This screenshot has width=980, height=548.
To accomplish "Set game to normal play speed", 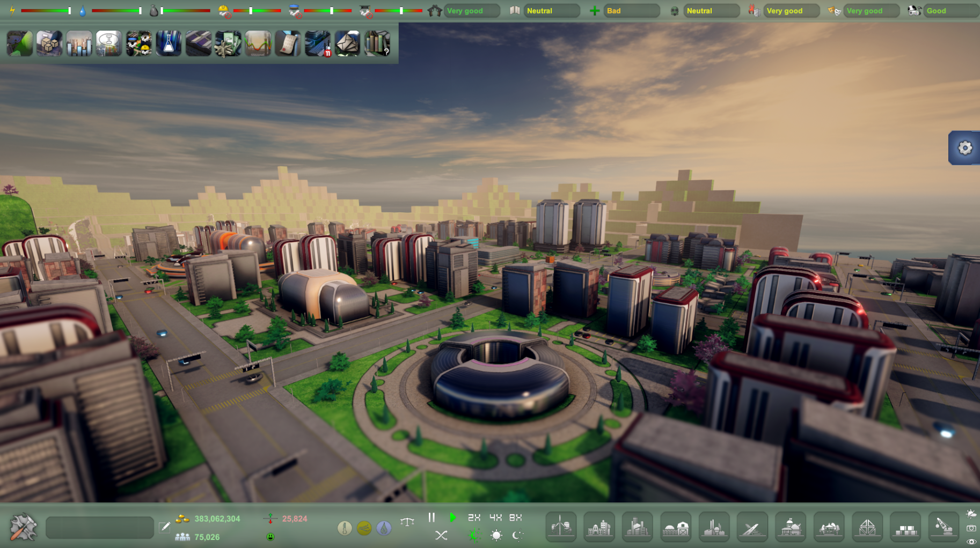I will (x=453, y=517).
